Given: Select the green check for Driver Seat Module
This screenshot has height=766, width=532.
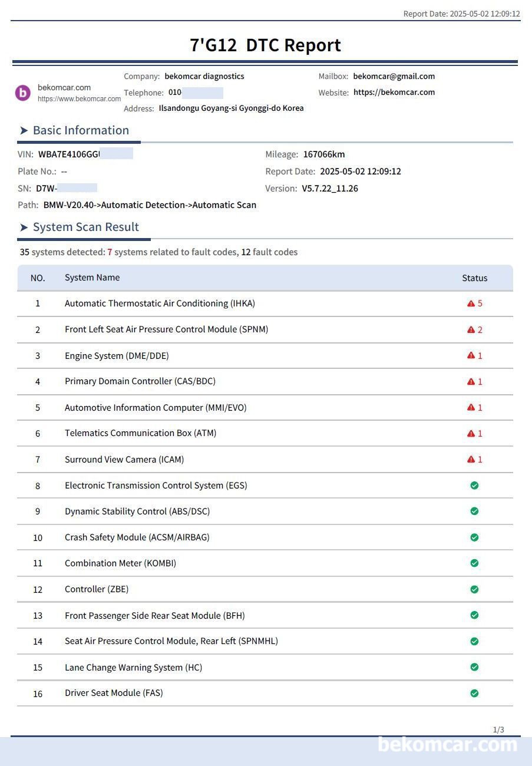Looking at the screenshot, I should coord(474,693).
